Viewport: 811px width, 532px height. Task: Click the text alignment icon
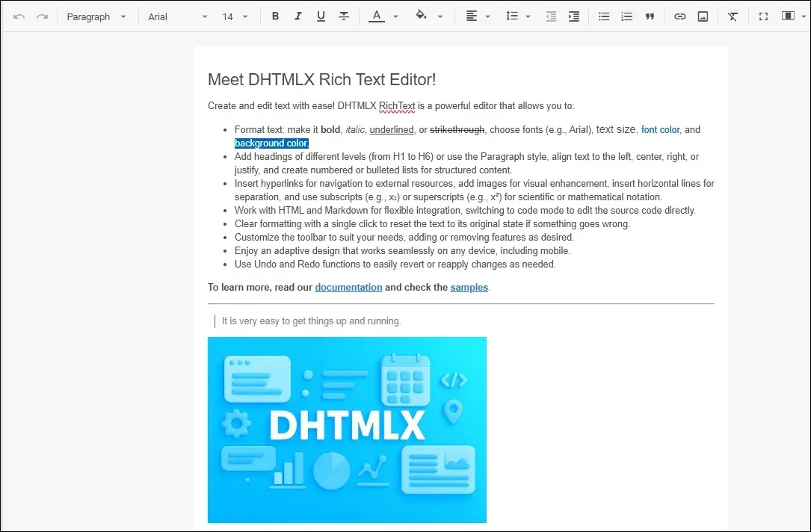coord(471,16)
